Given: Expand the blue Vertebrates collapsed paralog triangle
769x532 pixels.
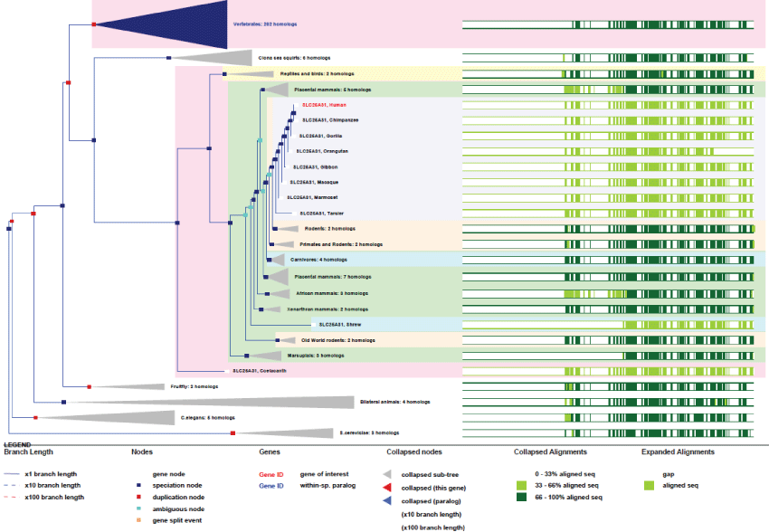Looking at the screenshot, I should coord(181,24).
